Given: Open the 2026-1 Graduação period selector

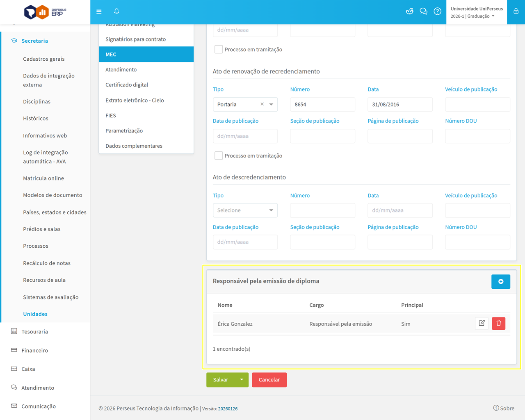Looking at the screenshot, I should coord(472,16).
